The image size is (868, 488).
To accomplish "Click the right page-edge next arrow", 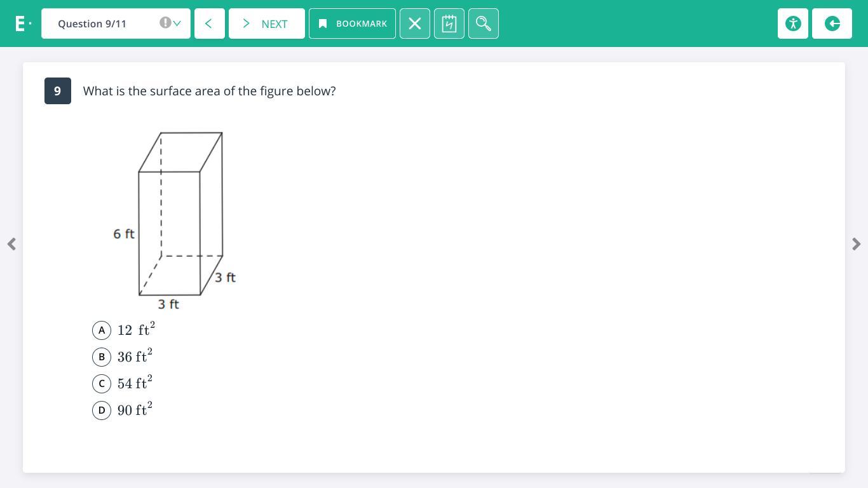I will click(x=856, y=244).
